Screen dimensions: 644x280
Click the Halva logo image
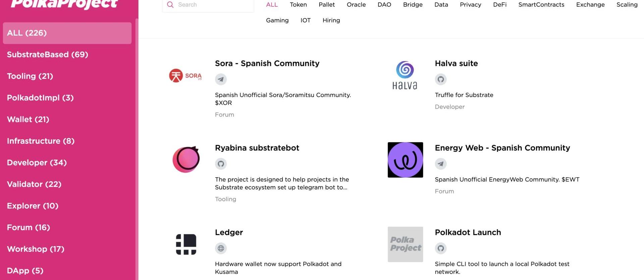click(405, 75)
